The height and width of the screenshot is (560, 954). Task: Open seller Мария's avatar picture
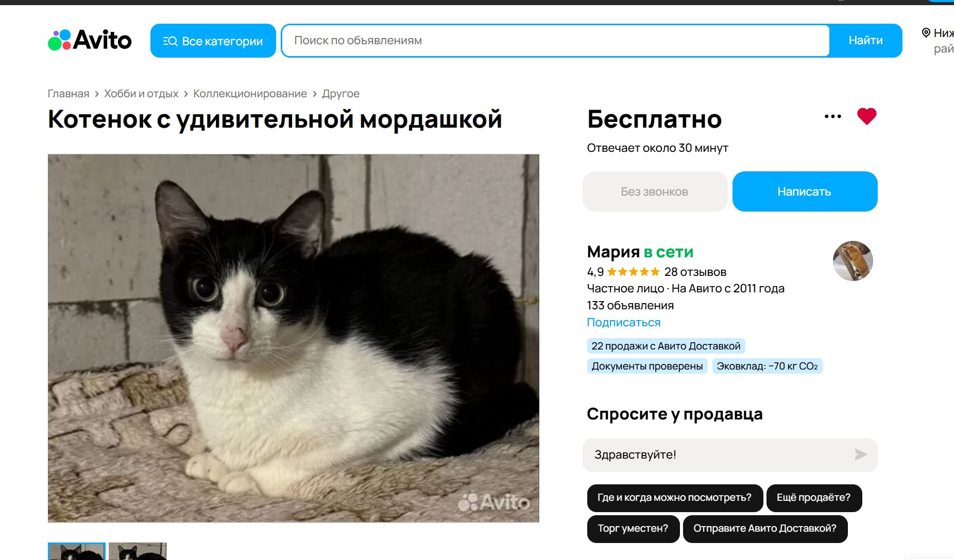853,261
